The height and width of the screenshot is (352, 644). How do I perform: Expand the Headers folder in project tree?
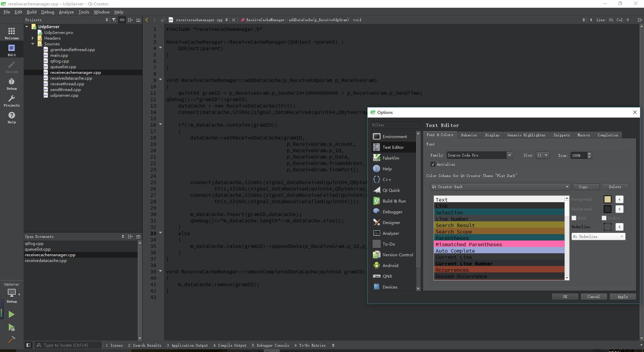pos(33,38)
